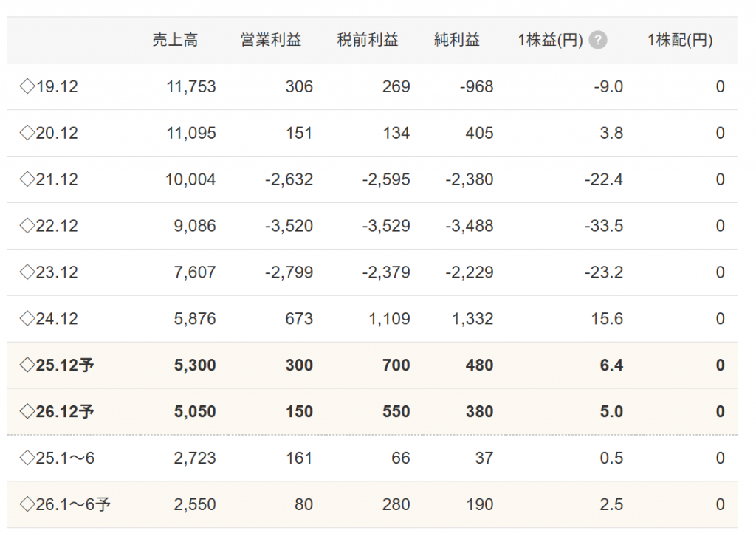
Task: Click the diamond marker before 20.12
Action: coord(27,134)
